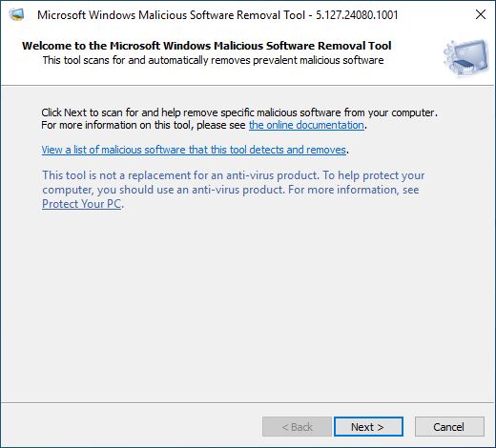The height and width of the screenshot is (448, 496).
Task: Click the empty grey area of the dialog body
Action: tap(248, 302)
